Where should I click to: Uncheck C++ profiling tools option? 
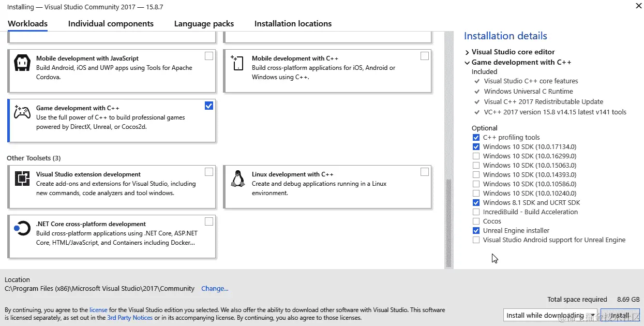click(476, 138)
